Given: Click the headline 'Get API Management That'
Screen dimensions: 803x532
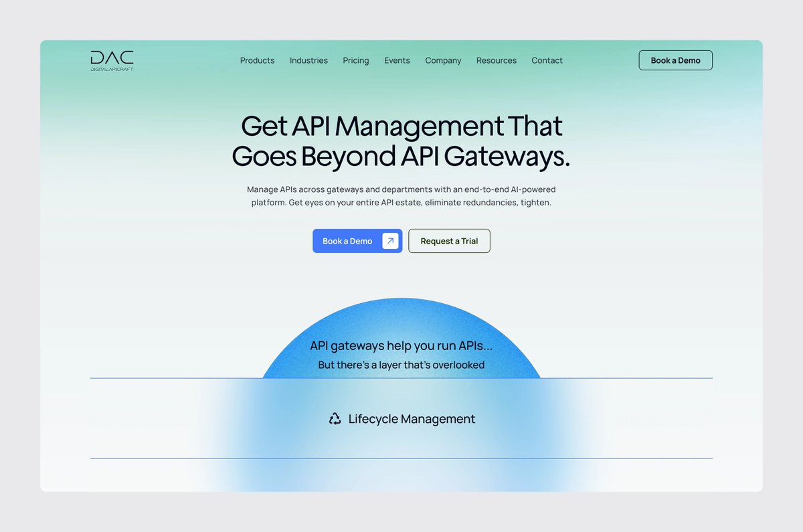Looking at the screenshot, I should [401, 126].
